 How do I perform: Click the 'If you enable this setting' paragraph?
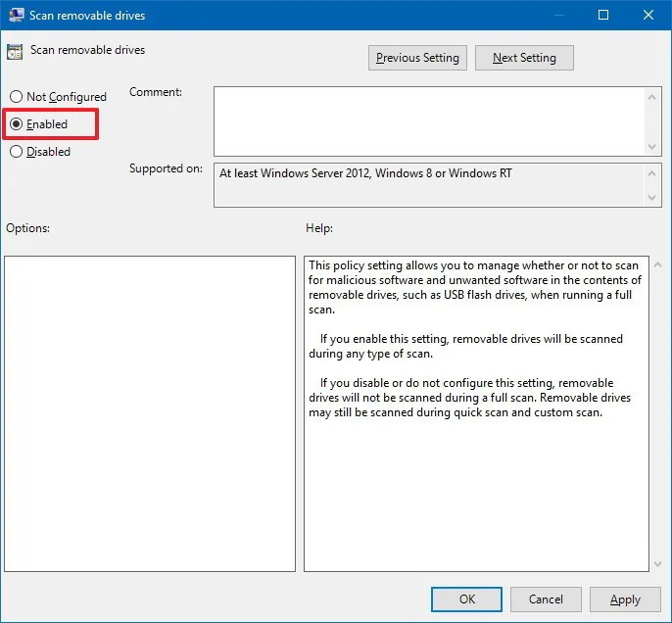point(465,346)
